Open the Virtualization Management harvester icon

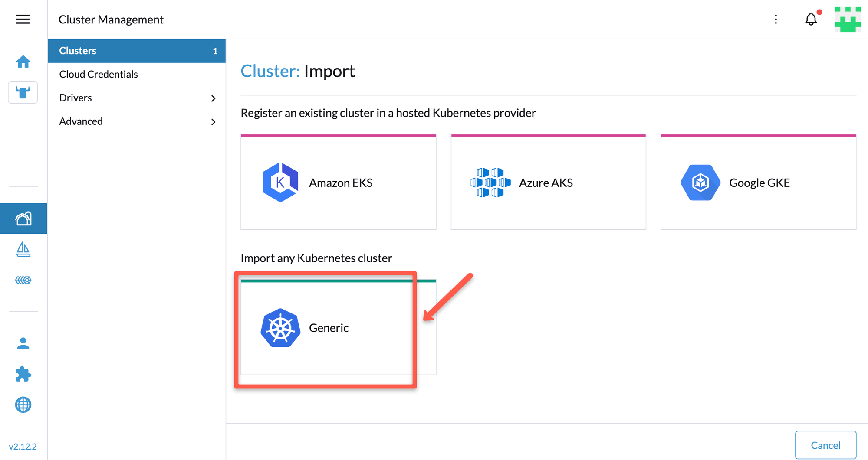tap(23, 280)
